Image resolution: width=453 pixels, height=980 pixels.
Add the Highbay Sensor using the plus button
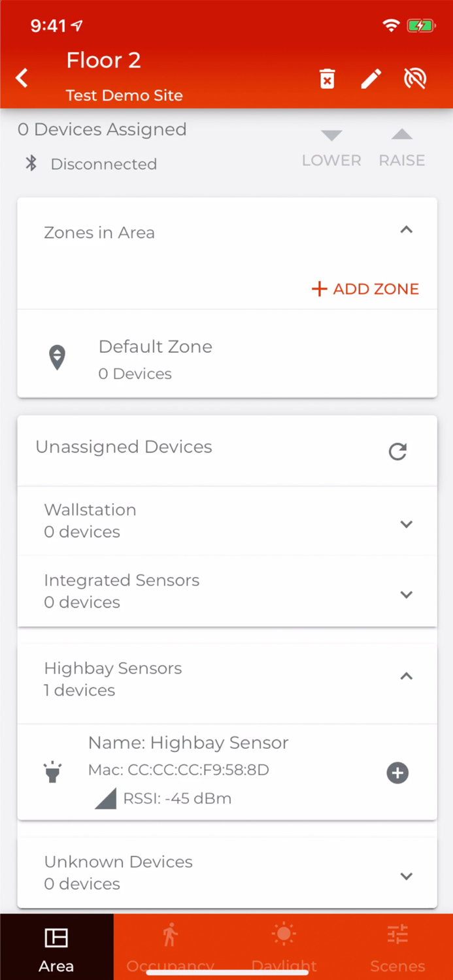pos(397,773)
